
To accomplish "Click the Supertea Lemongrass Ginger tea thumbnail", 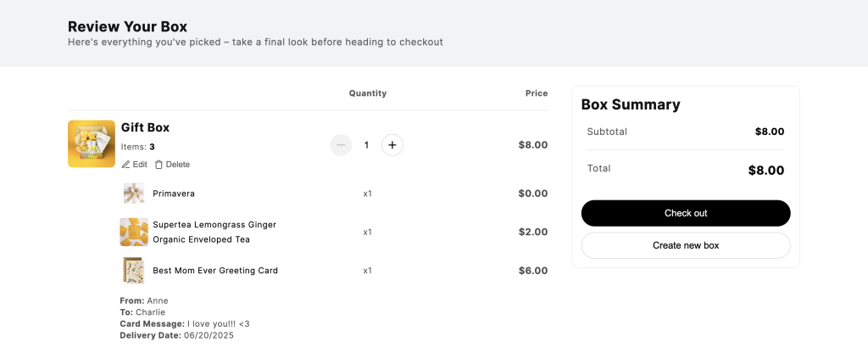I will pyautogui.click(x=134, y=232).
